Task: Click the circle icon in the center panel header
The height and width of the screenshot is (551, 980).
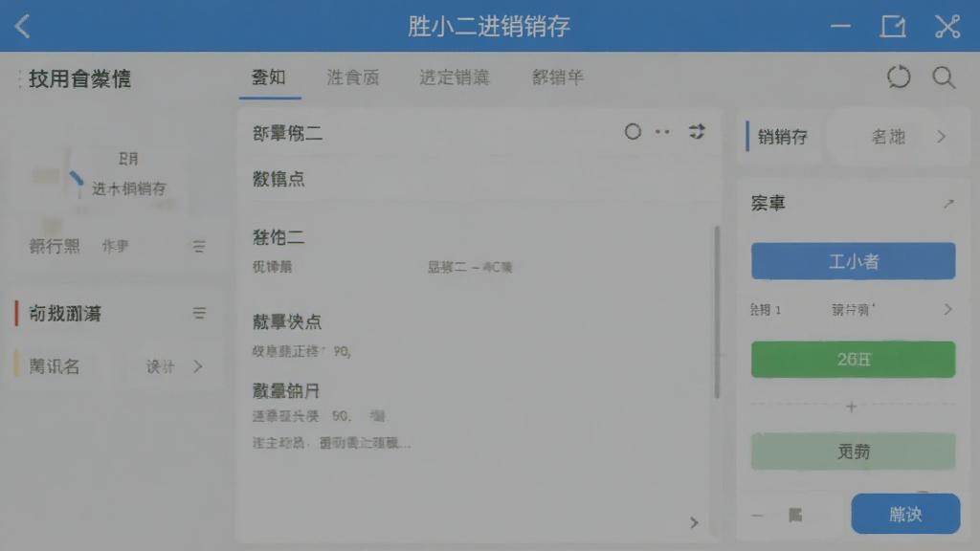Action: [x=633, y=132]
